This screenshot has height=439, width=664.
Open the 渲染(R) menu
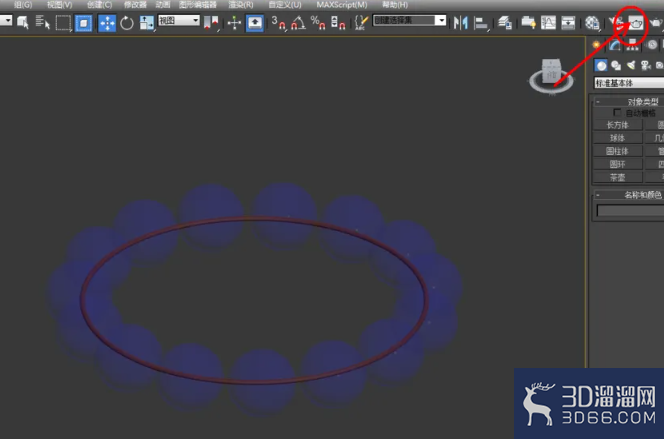[241, 5]
